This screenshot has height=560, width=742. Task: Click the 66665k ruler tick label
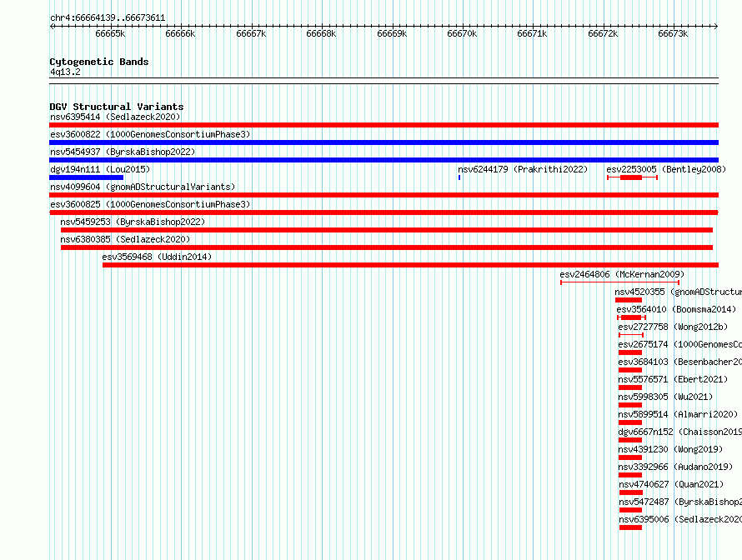[110, 33]
